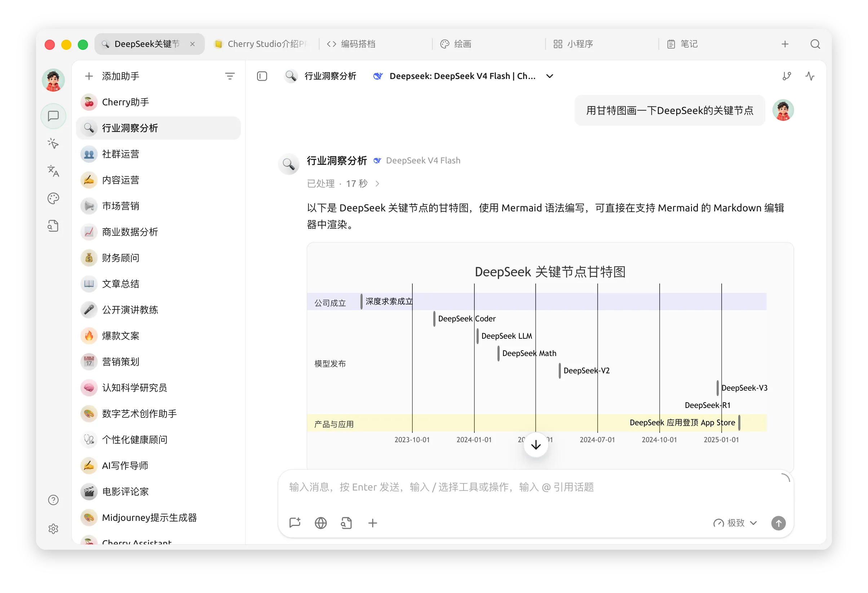Create a new topic from input toolbar
This screenshot has height=593, width=868.
click(x=295, y=523)
